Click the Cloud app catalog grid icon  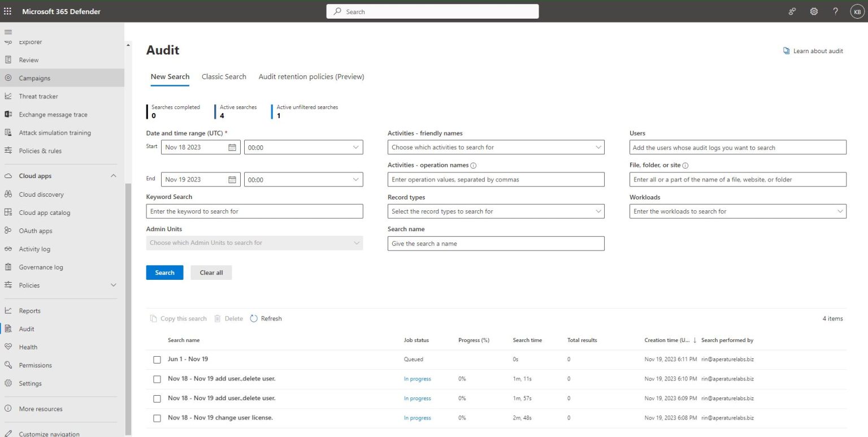(8, 213)
